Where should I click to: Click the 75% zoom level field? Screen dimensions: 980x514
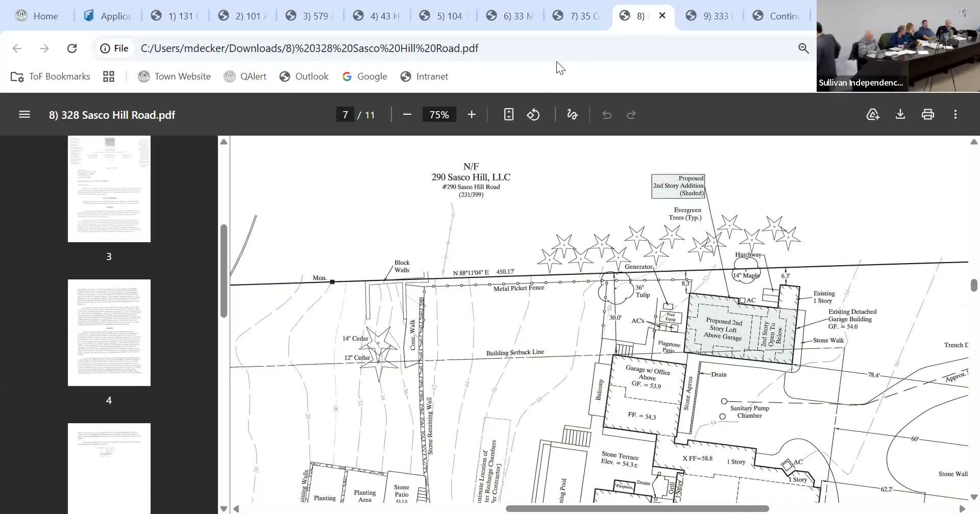[x=439, y=115]
